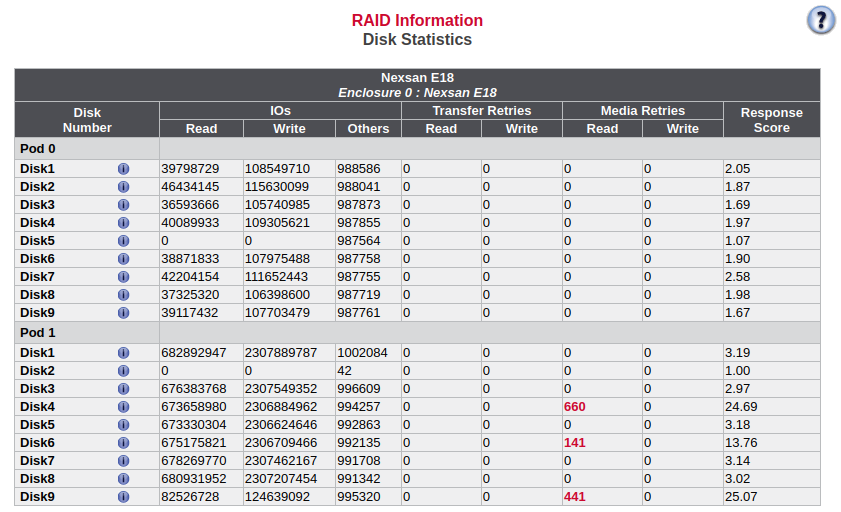The height and width of the screenshot is (512, 841).
Task: Select others value 988586
Action: (x=359, y=169)
